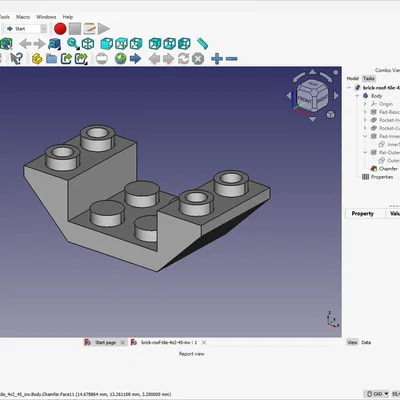400x400 pixels.
Task: Click the blue cube sync view icon
Action: 54,44
